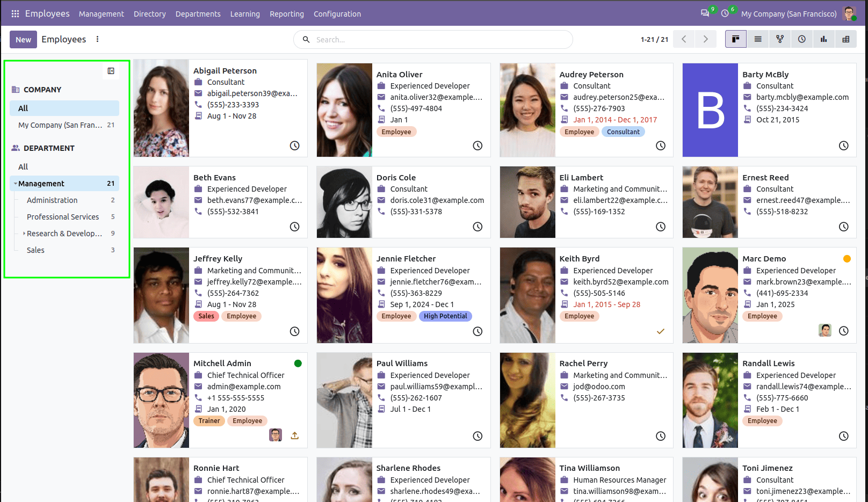Click the New employee button
The height and width of the screenshot is (502, 868).
click(x=23, y=39)
